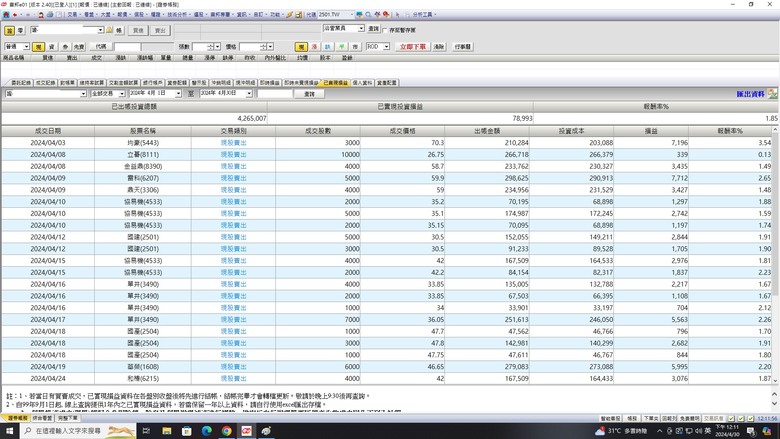Click the calculator icon left of 代碼 label
Screen dimensions: 780x439
click(x=298, y=15)
